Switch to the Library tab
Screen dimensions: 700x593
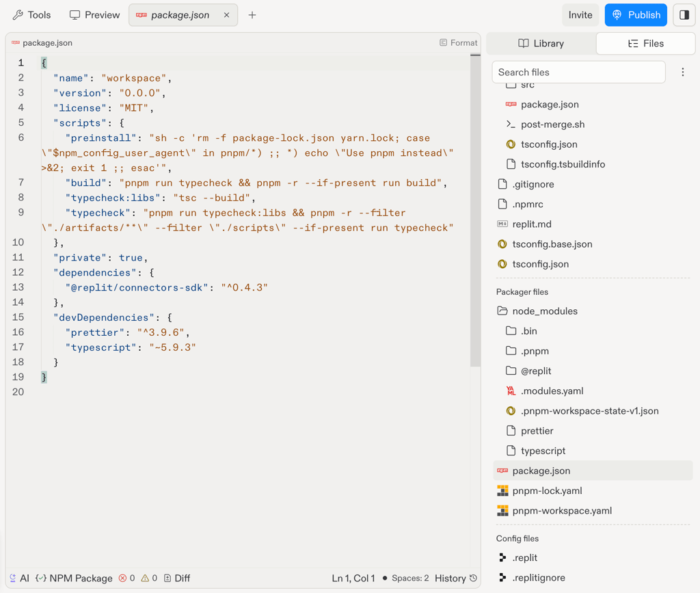[541, 43]
